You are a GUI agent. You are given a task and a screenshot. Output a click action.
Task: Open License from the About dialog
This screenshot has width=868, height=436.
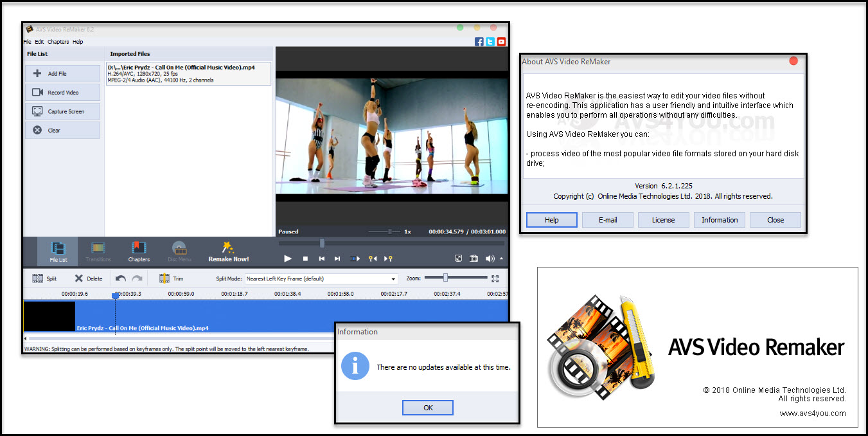point(664,220)
